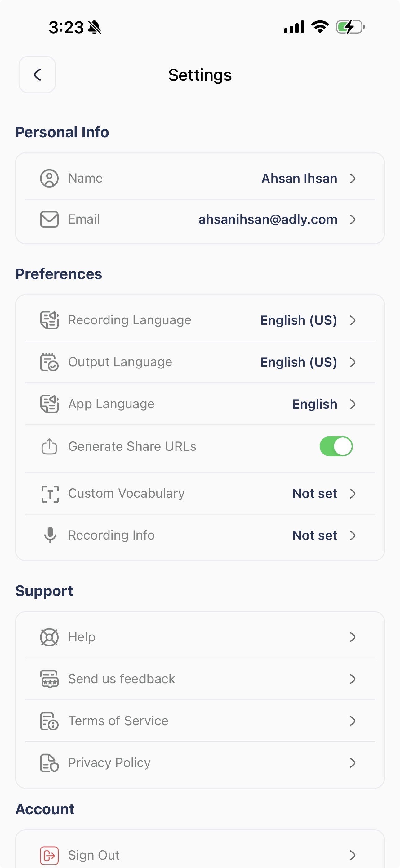Toggle the Generate Share URLs switch
The width and height of the screenshot is (400, 868).
[336, 446]
